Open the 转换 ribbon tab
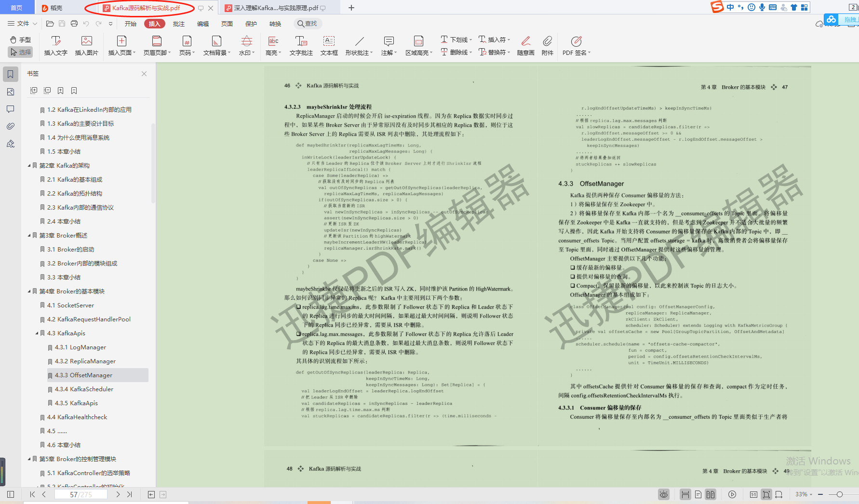This screenshot has width=859, height=504. (275, 24)
